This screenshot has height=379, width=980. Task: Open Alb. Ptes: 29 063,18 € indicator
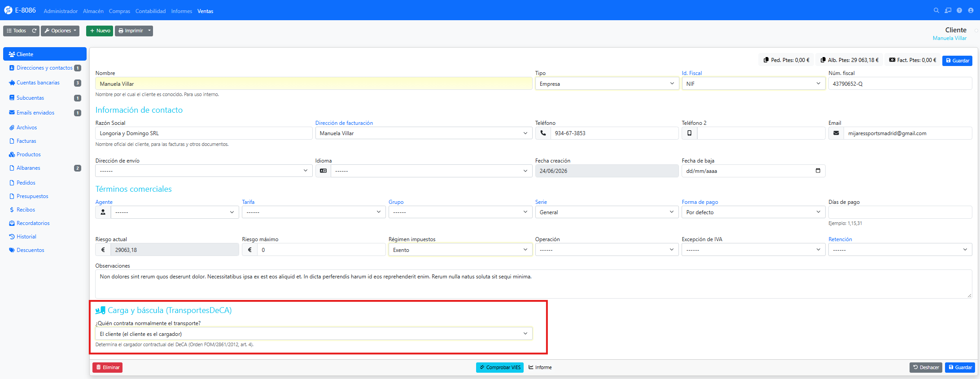(x=849, y=60)
